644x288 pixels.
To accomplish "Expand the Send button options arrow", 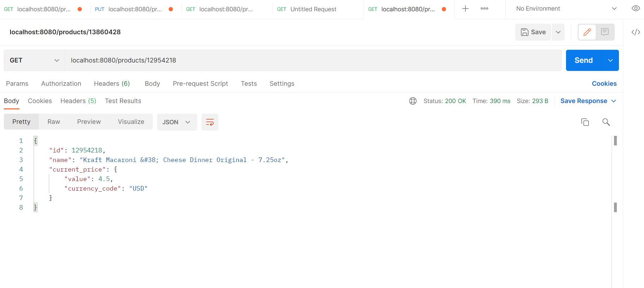I will 610,60.
